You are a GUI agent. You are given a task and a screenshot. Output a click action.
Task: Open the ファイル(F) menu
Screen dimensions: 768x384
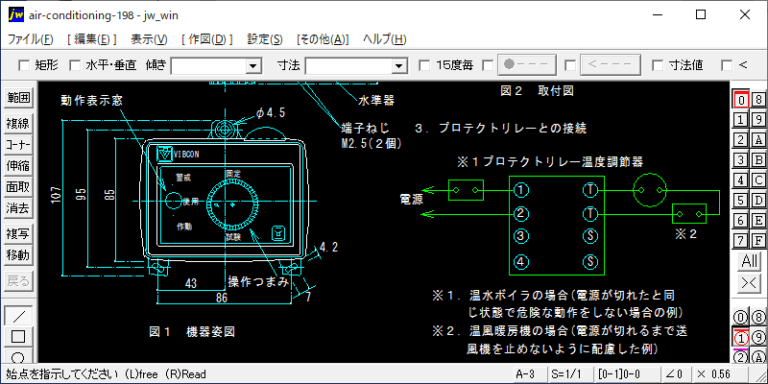point(30,40)
